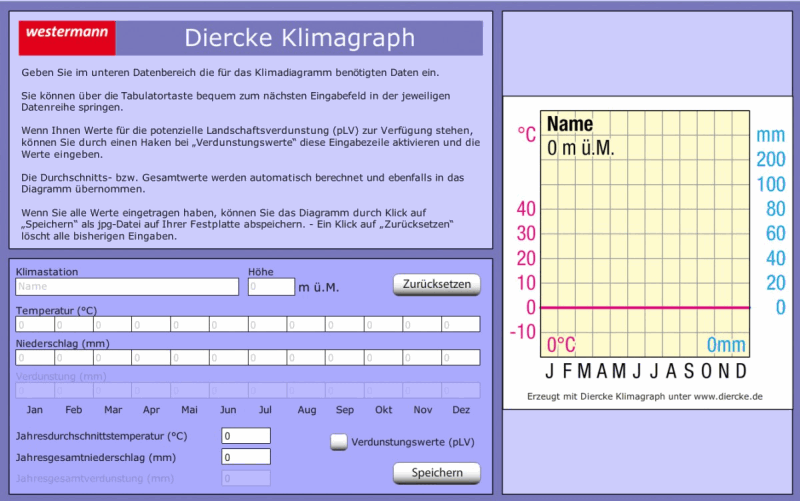800x501 pixels.
Task: Focus the March Niederschlag field
Action: 113,358
